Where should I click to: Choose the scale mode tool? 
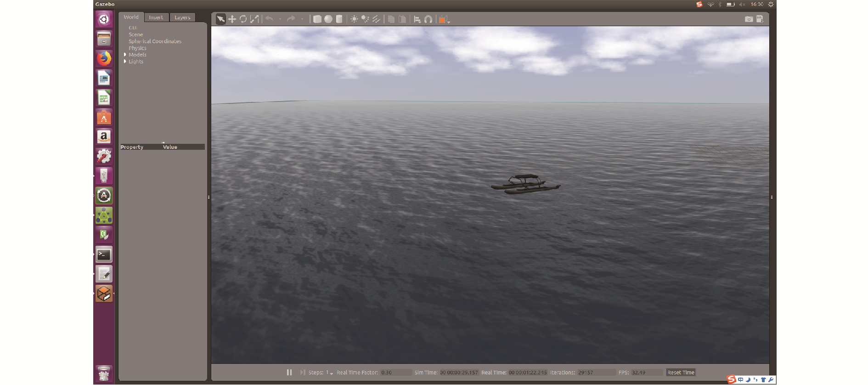[254, 19]
